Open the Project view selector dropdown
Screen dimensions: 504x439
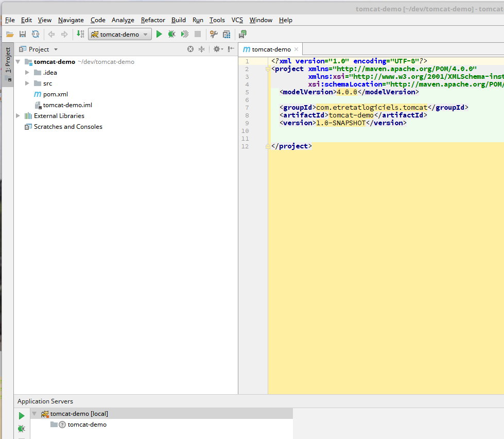(x=39, y=49)
